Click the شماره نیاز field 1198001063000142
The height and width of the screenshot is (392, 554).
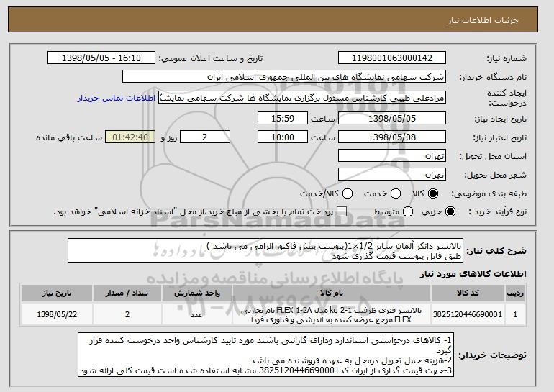[392, 58]
